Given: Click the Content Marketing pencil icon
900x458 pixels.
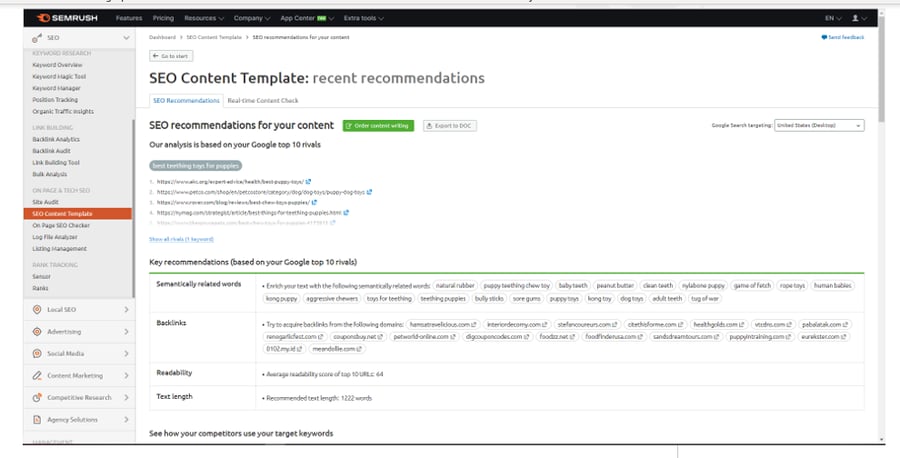Looking at the screenshot, I should [x=37, y=375].
